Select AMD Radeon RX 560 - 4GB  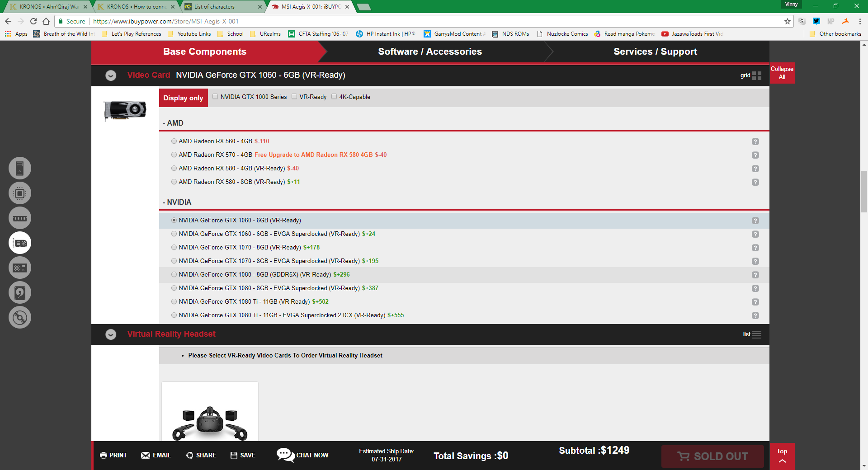click(174, 141)
